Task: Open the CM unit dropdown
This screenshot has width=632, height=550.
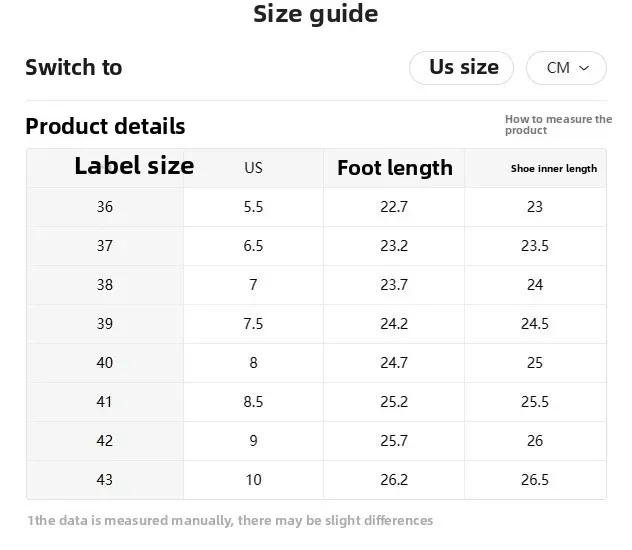Action: [x=565, y=68]
